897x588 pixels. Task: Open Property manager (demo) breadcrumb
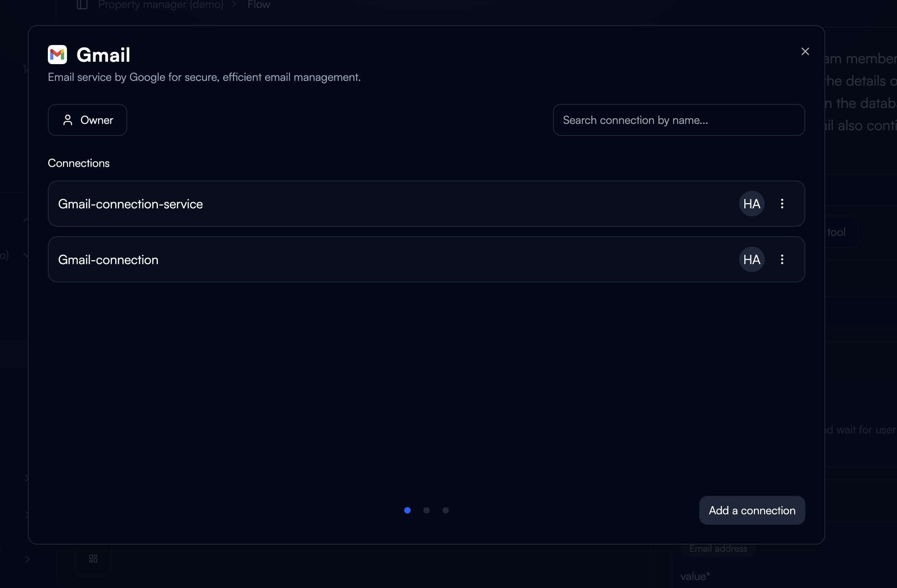point(160,5)
